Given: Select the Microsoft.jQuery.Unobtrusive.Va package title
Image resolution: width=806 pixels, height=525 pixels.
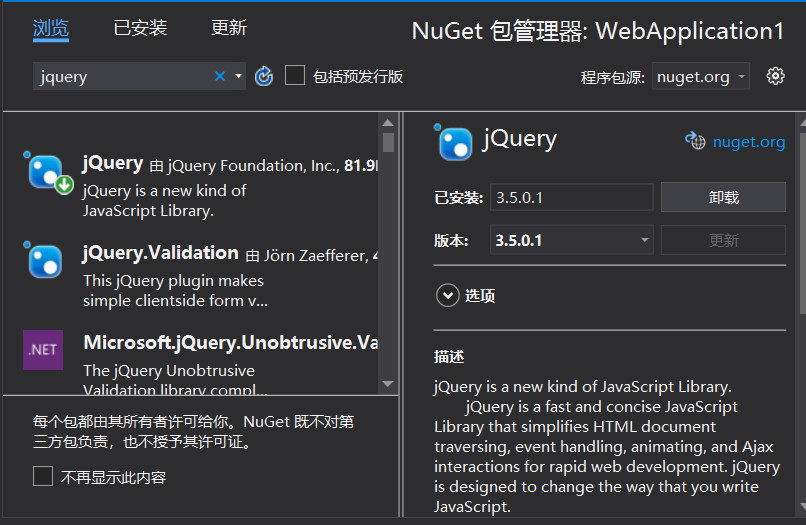Looking at the screenshot, I should click(x=231, y=342).
